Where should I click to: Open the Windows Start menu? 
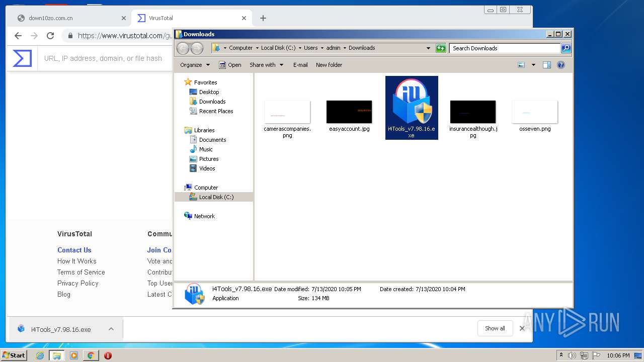point(14,355)
